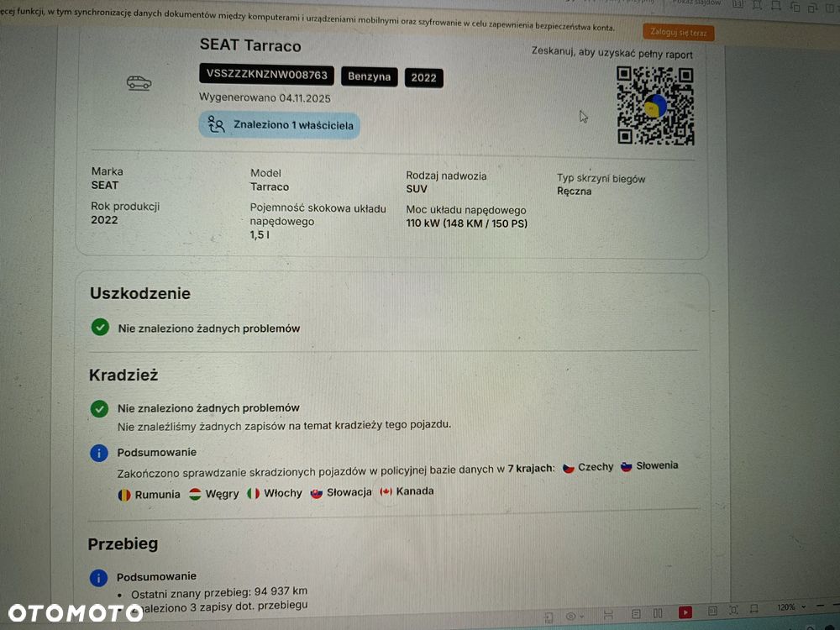
Task: Click the zoom out minus button
Action: tap(820, 606)
